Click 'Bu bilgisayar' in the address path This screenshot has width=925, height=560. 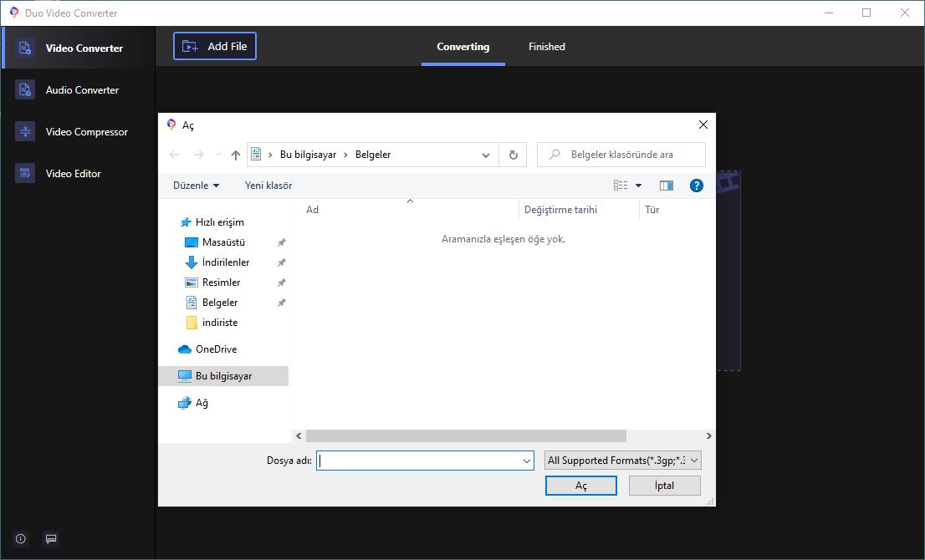point(308,155)
